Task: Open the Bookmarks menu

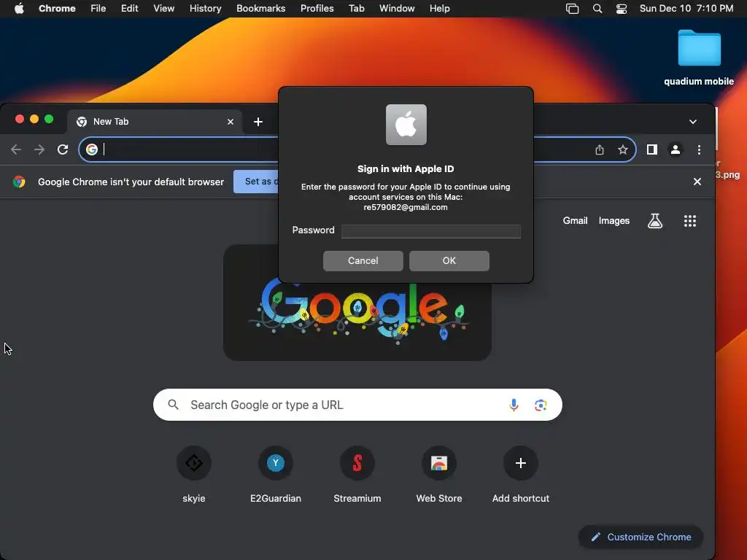Action: [260, 9]
